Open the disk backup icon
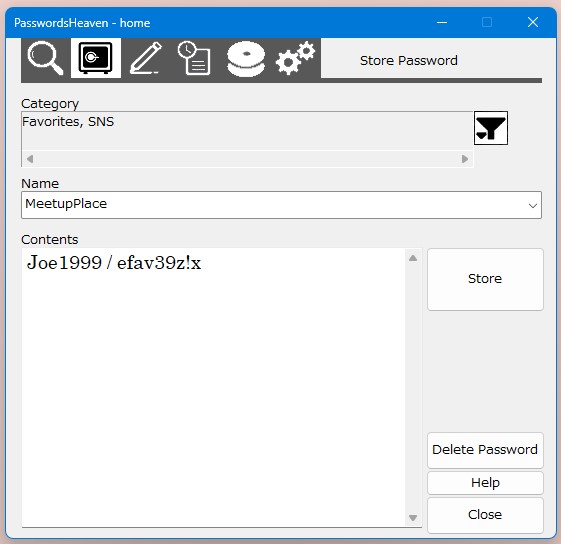561x544 pixels. (246, 59)
